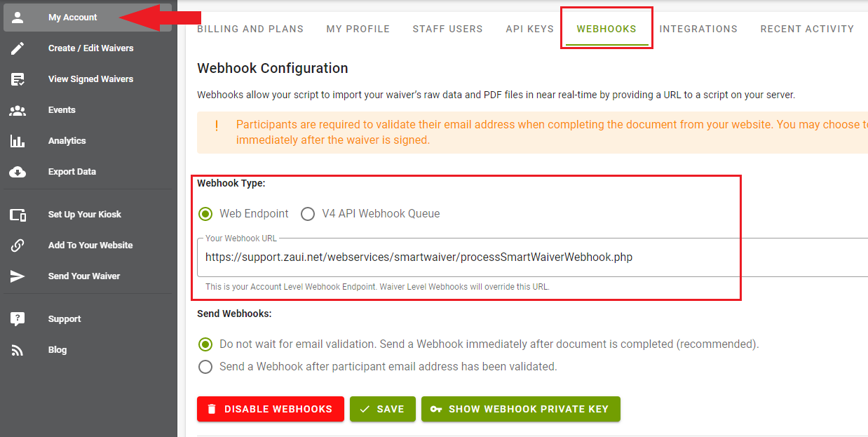
Task: Select the Web Endpoint radio button
Action: [x=205, y=214]
